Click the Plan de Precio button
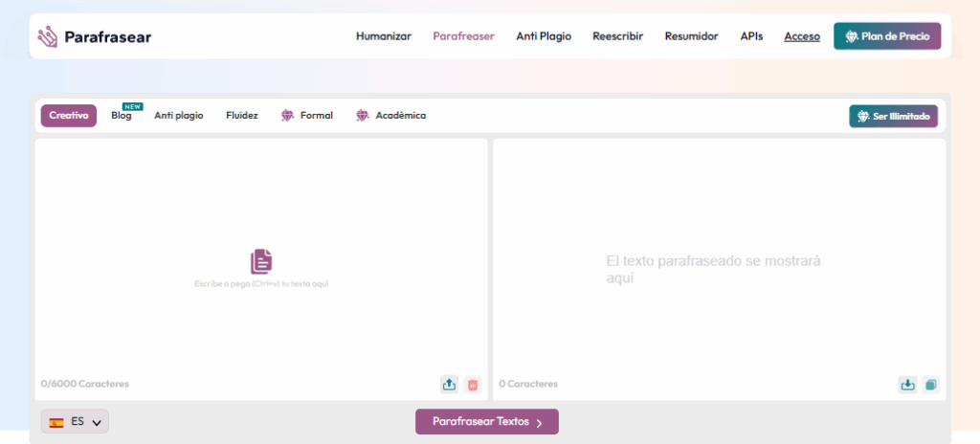Image resolution: width=980 pixels, height=444 pixels. pyautogui.click(x=887, y=36)
